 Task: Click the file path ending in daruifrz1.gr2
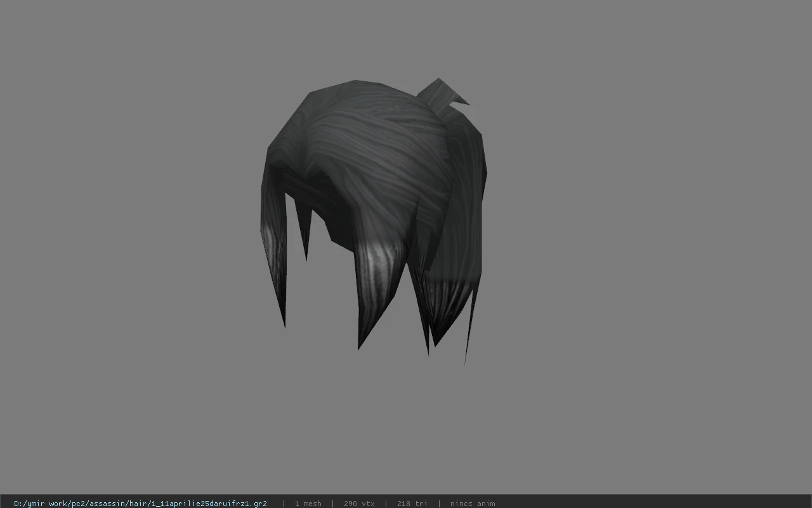point(140,504)
